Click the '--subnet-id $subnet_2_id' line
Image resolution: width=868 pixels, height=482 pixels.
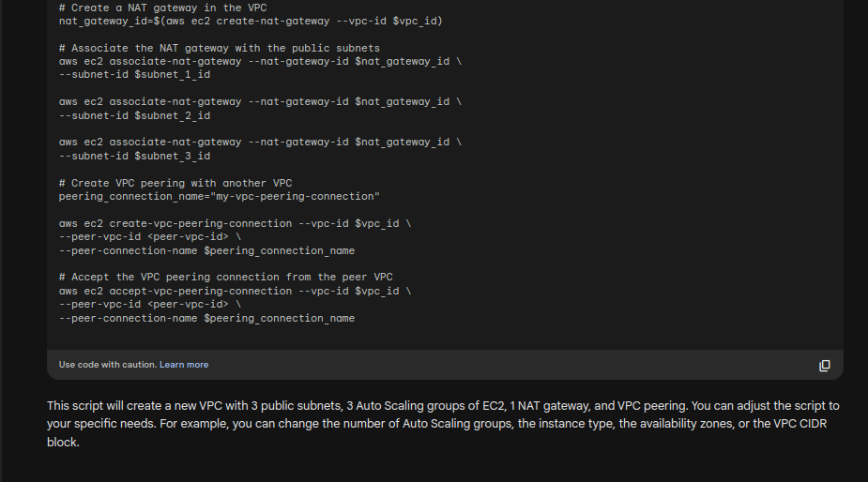pos(134,115)
